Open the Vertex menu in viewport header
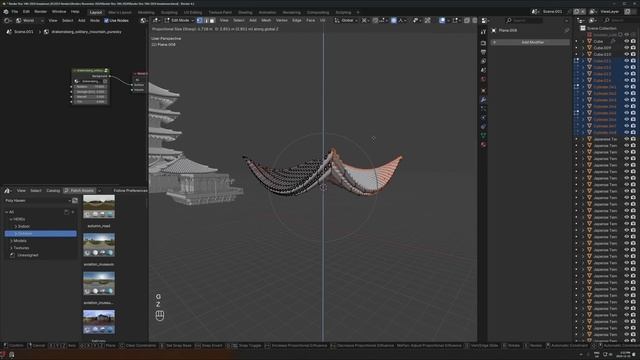 point(281,20)
